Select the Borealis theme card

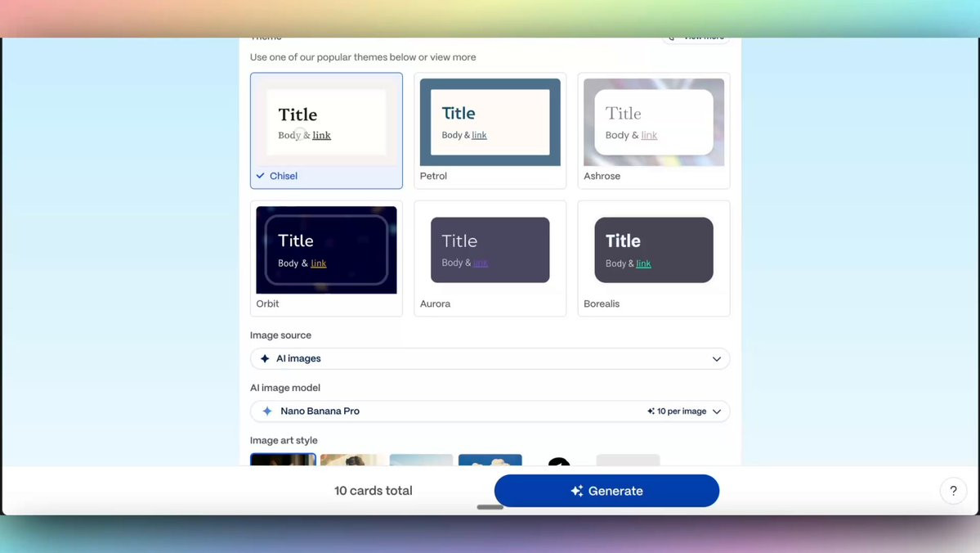[654, 258]
